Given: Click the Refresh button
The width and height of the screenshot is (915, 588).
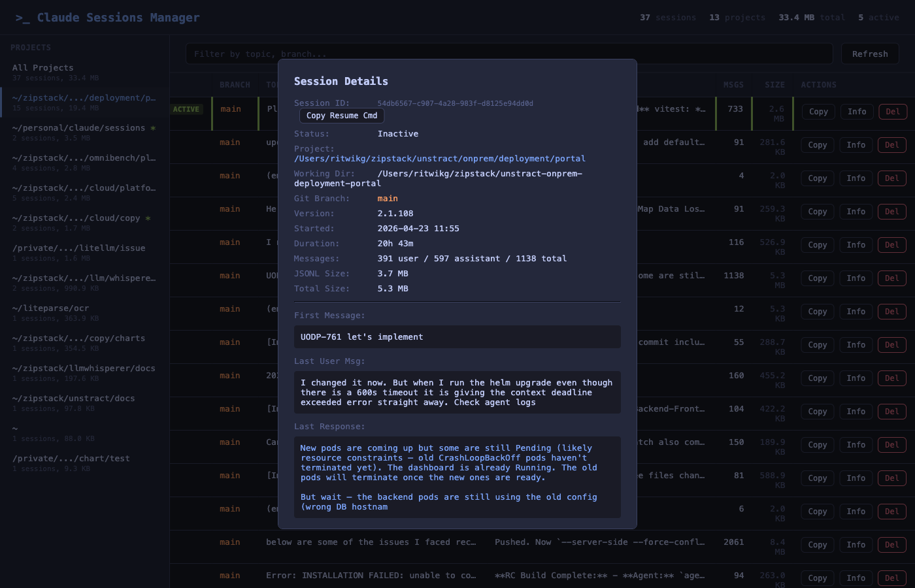Looking at the screenshot, I should [x=869, y=54].
